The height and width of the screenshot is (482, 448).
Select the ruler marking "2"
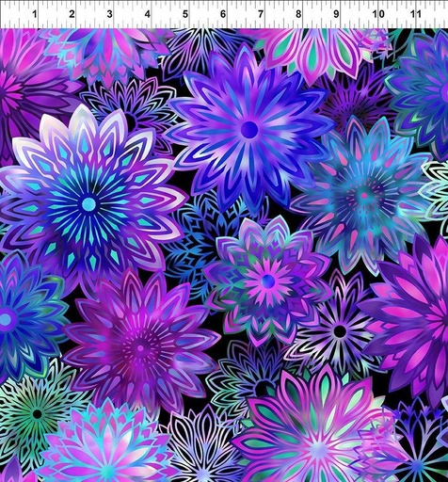[x=72, y=14]
